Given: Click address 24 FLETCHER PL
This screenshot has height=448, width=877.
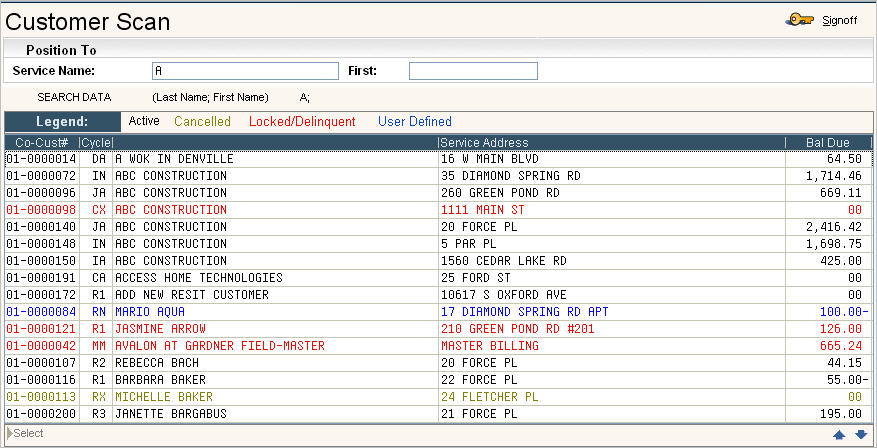Looking at the screenshot, I should click(x=490, y=397).
